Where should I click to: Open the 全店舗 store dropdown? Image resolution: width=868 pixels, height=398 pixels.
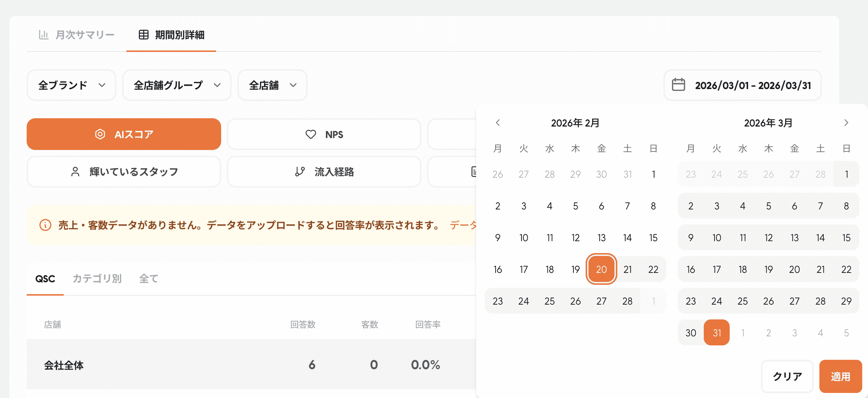tap(272, 85)
